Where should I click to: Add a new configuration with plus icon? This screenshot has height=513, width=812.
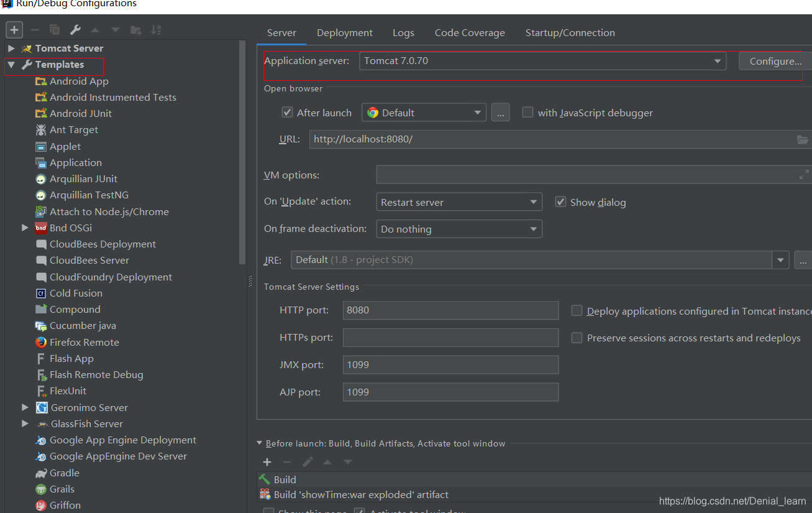pos(15,29)
